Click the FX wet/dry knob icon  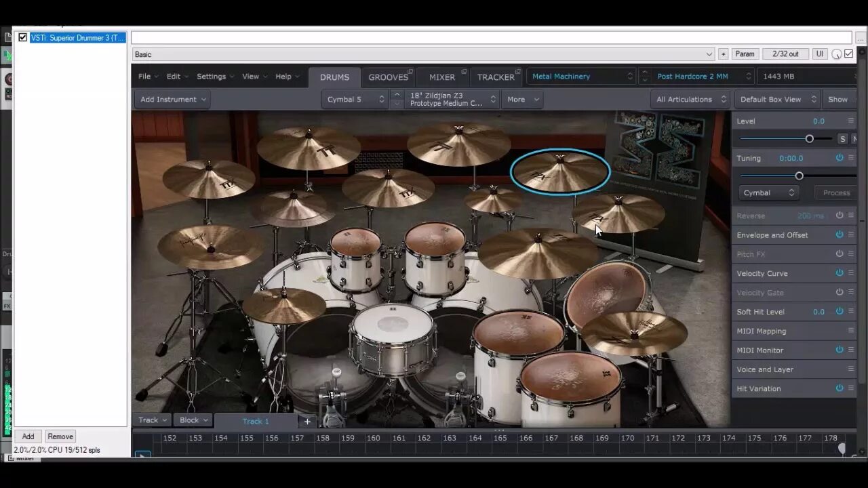coord(837,54)
